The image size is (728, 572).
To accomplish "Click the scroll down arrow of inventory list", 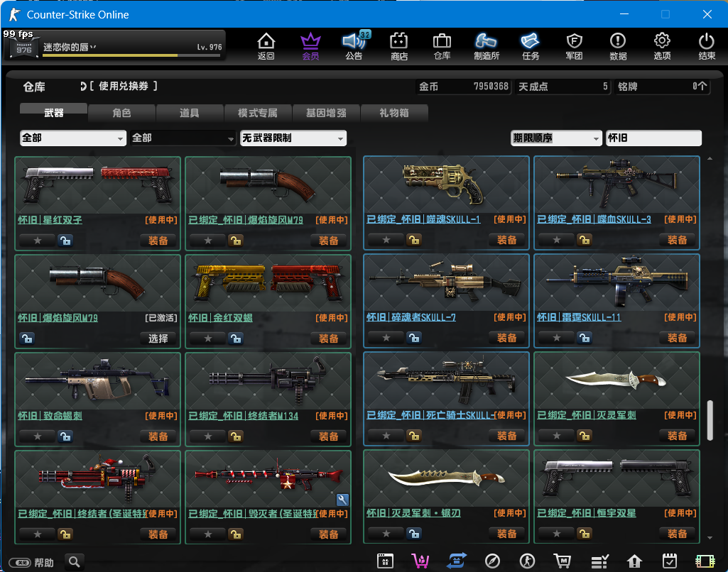I will (x=710, y=538).
